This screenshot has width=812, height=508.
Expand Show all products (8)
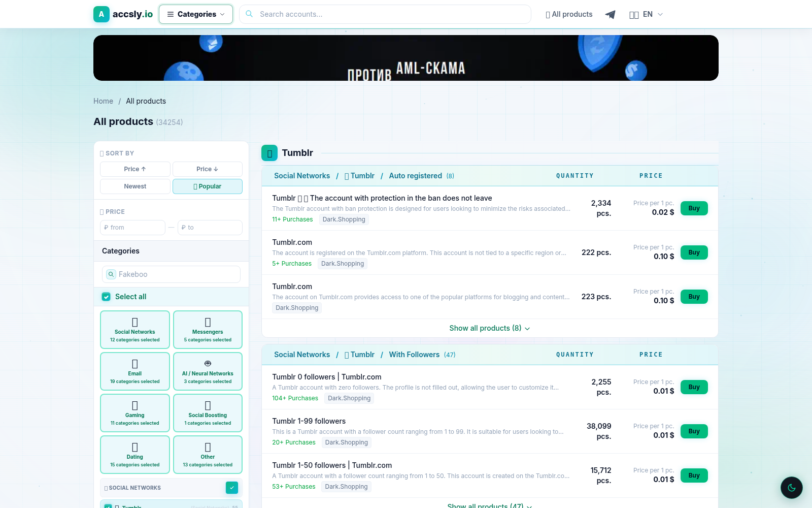pyautogui.click(x=490, y=328)
